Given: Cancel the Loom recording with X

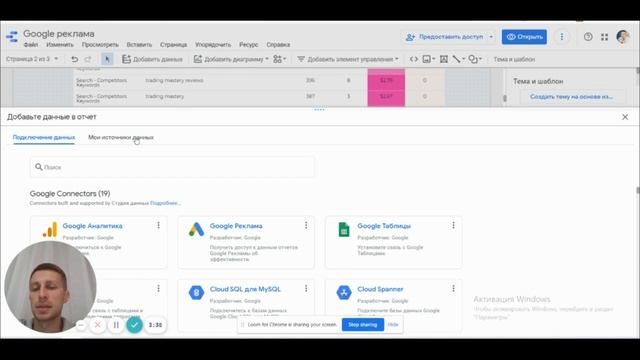Looking at the screenshot, I should click(x=98, y=325).
